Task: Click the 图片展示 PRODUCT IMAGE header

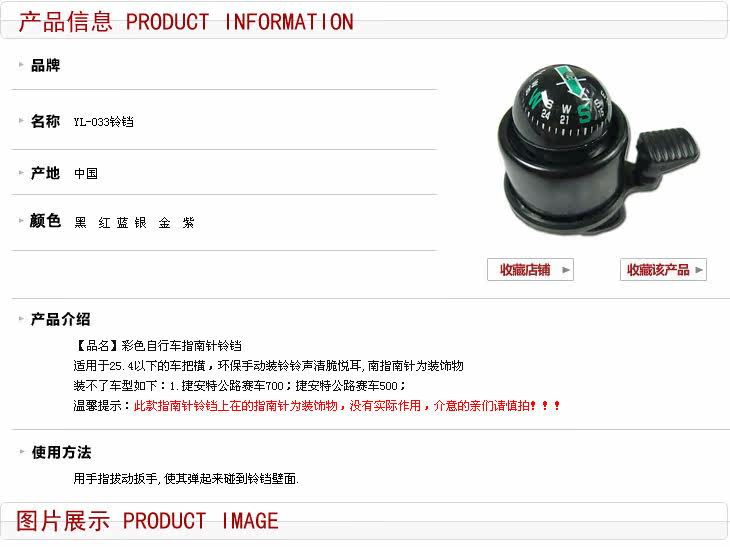Action: click(147, 520)
